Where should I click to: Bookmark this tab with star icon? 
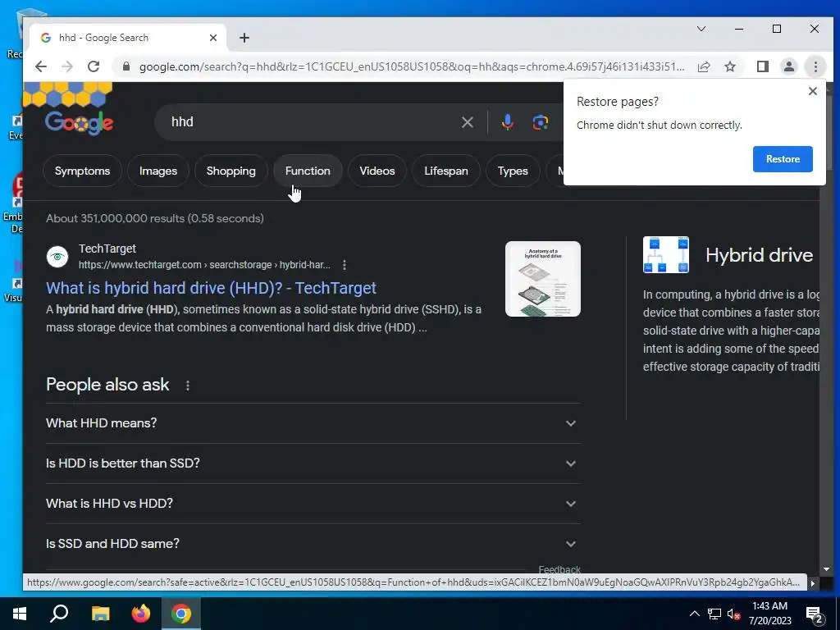(x=729, y=66)
